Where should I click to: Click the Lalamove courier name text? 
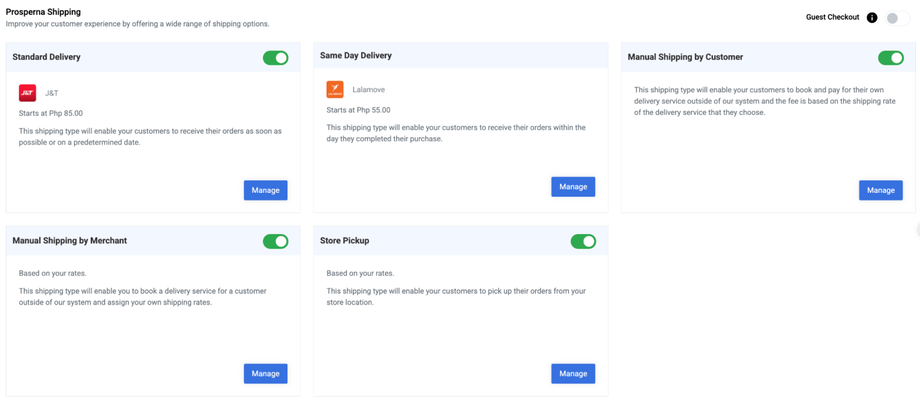(x=368, y=90)
